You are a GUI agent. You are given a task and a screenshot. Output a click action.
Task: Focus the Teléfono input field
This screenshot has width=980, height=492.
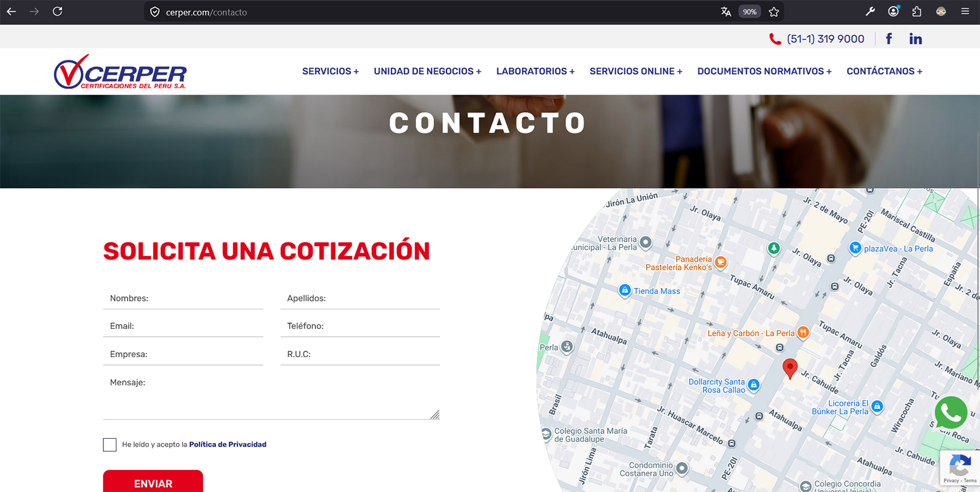[360, 326]
